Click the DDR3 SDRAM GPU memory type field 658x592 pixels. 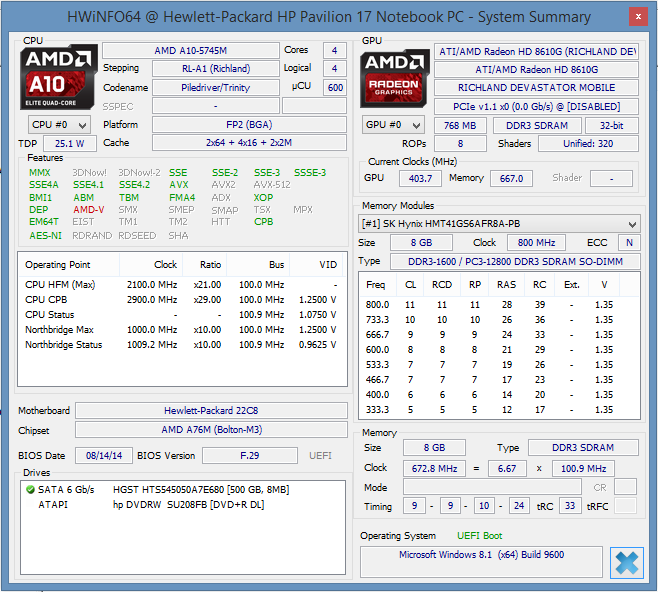tap(537, 125)
